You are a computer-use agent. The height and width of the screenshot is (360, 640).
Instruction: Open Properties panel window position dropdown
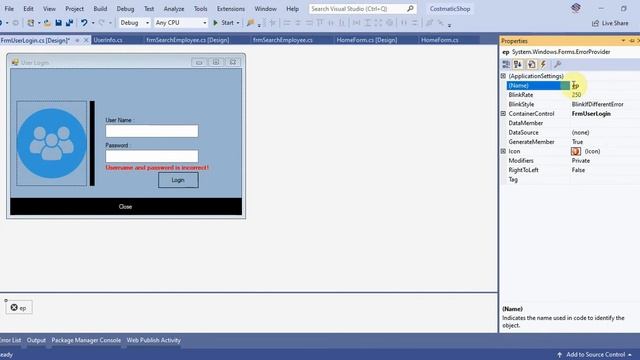click(x=623, y=41)
